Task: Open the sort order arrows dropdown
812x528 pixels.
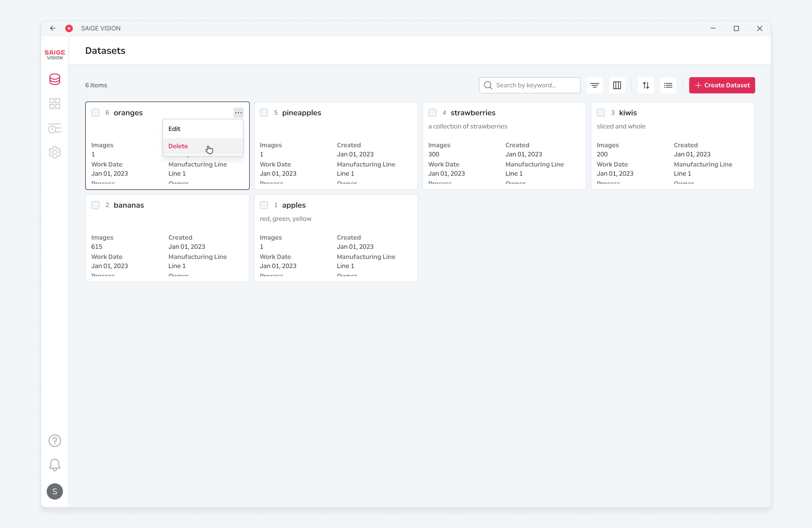Action: pos(646,85)
